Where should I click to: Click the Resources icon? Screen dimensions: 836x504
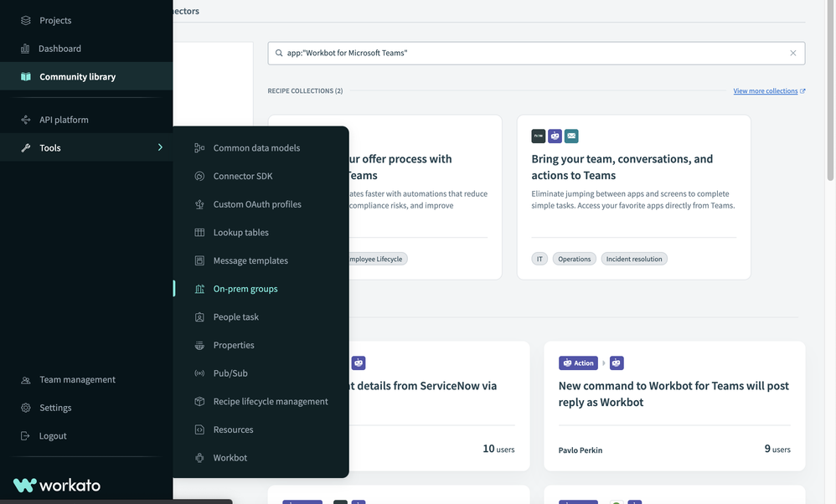tap(199, 430)
